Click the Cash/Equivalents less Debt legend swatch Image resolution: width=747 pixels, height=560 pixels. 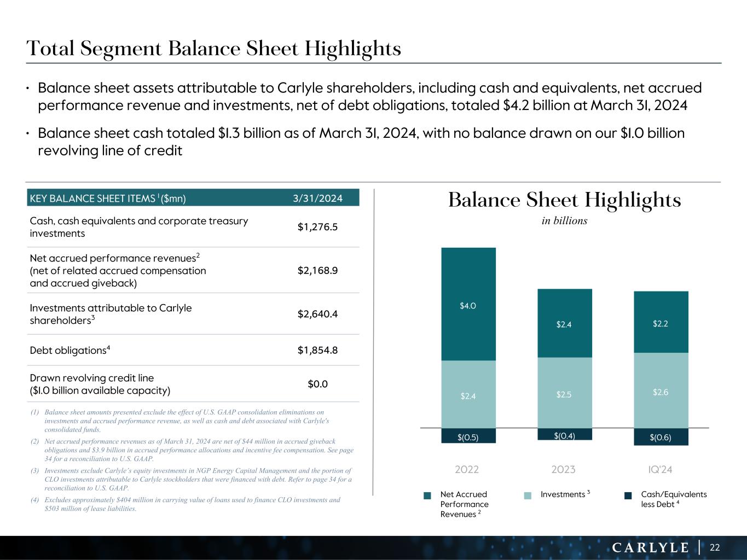pyautogui.click(x=628, y=495)
